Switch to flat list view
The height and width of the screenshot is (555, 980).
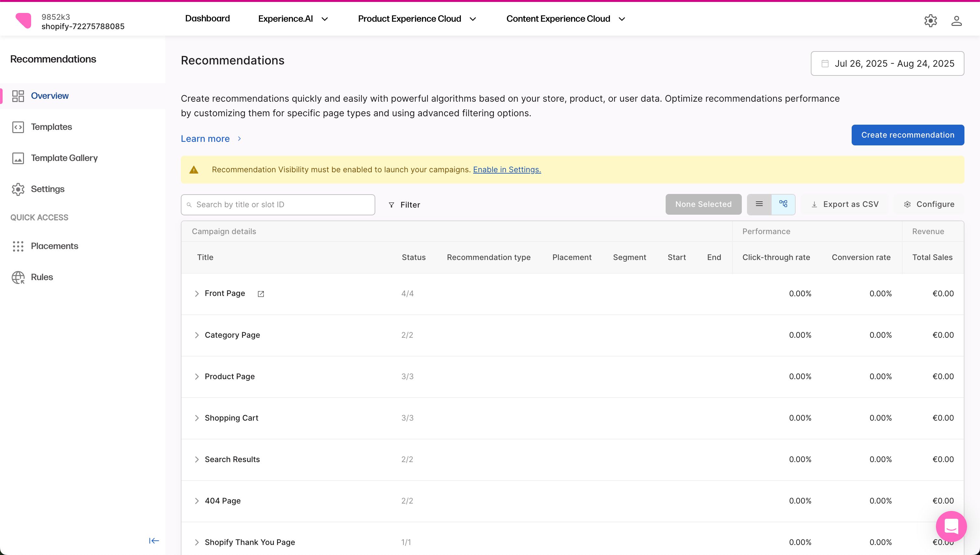point(759,204)
